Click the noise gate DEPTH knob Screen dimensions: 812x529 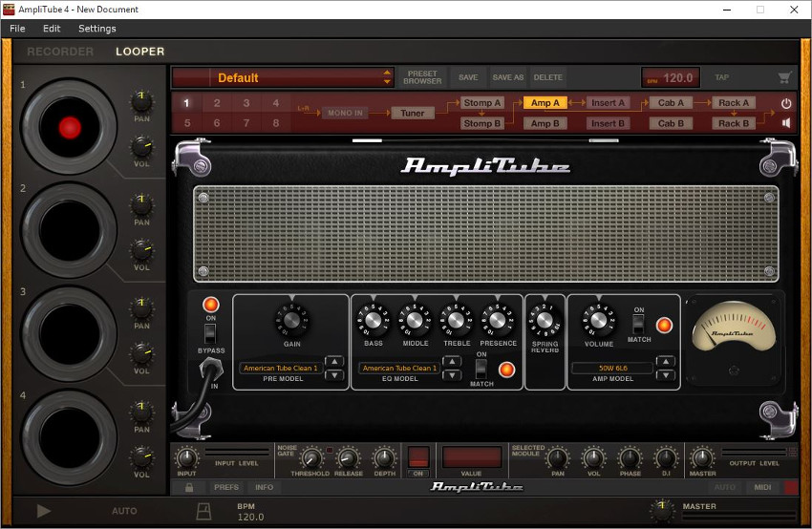point(384,458)
